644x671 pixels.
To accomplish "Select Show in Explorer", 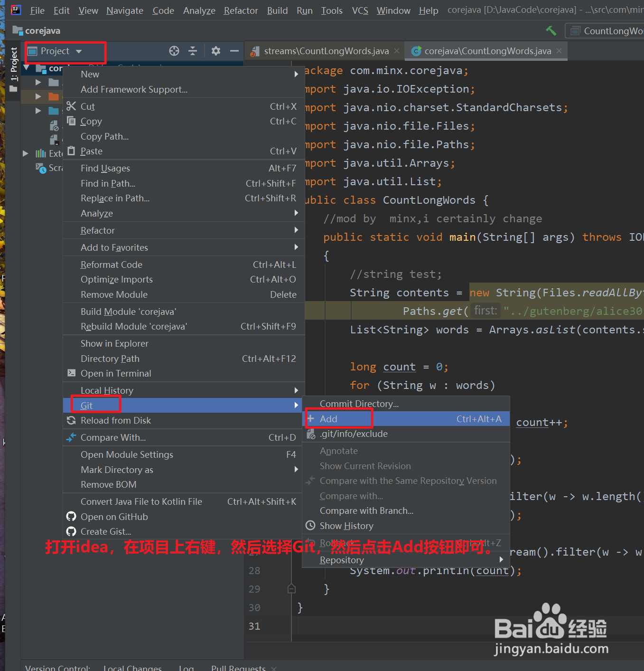I will [184, 343].
